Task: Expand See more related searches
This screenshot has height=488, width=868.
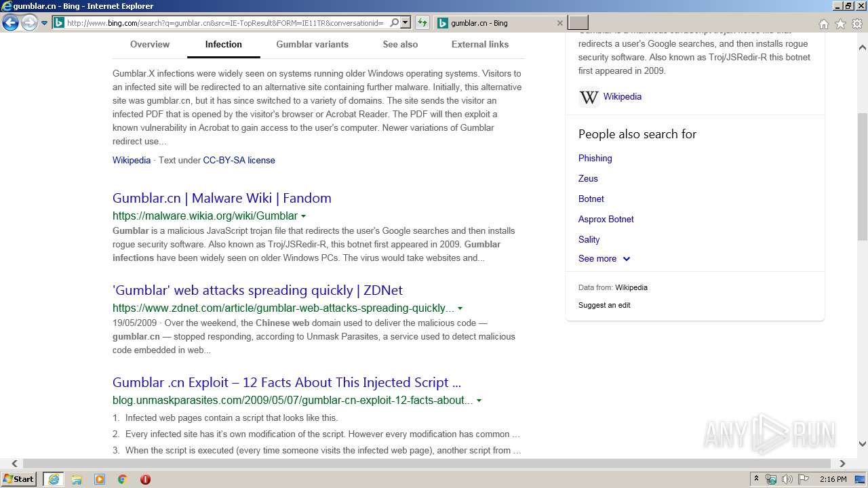Action: click(x=604, y=259)
